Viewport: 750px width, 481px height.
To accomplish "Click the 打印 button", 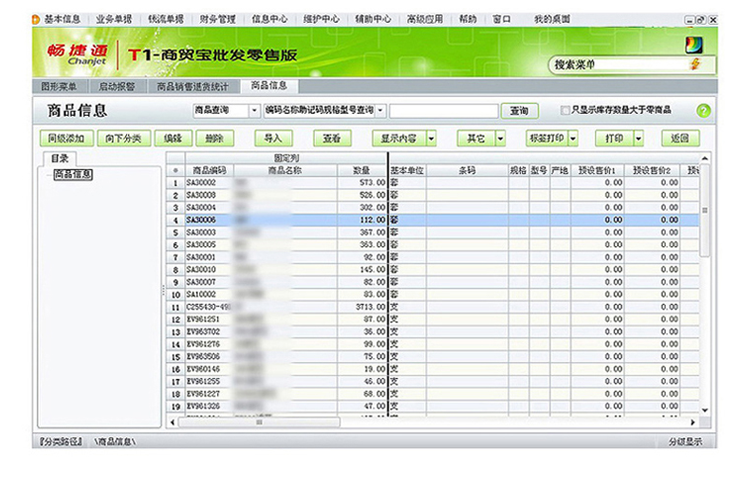I will 615,139.
